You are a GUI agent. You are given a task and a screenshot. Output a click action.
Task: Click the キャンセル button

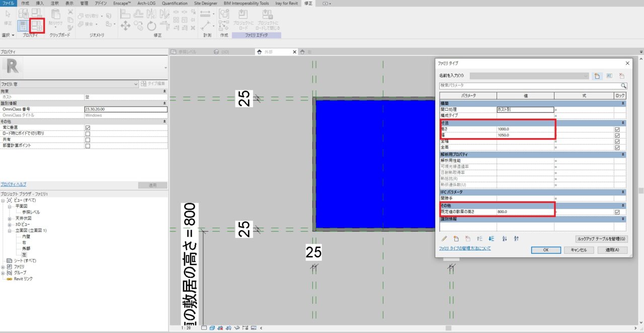pyautogui.click(x=579, y=250)
